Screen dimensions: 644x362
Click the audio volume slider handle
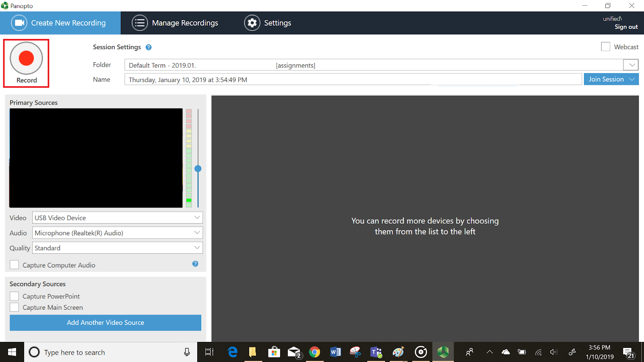(198, 169)
